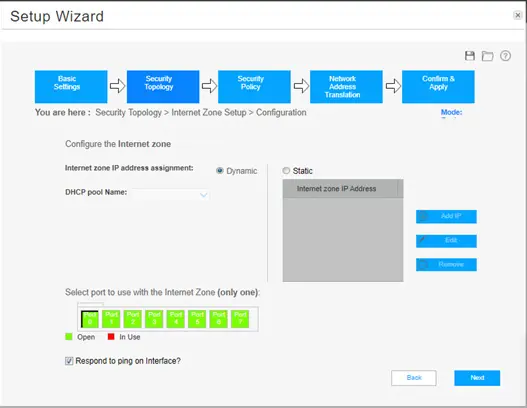Jump to Network Address Translation step

(x=346, y=87)
